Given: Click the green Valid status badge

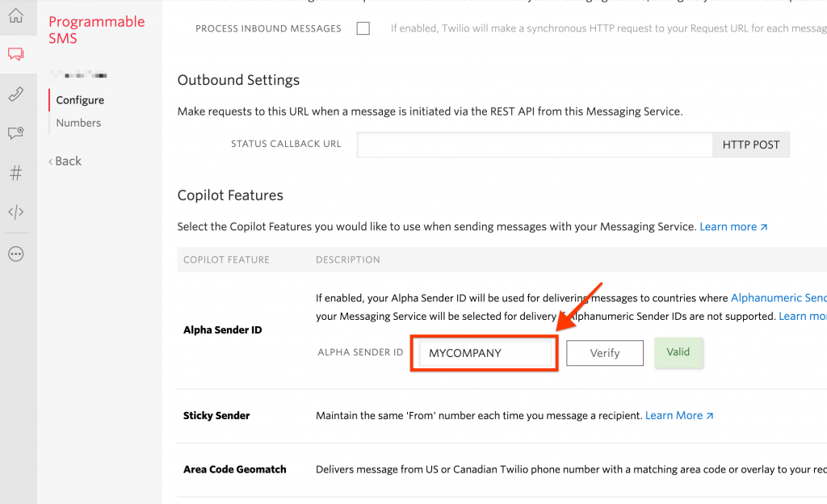Looking at the screenshot, I should (x=678, y=352).
